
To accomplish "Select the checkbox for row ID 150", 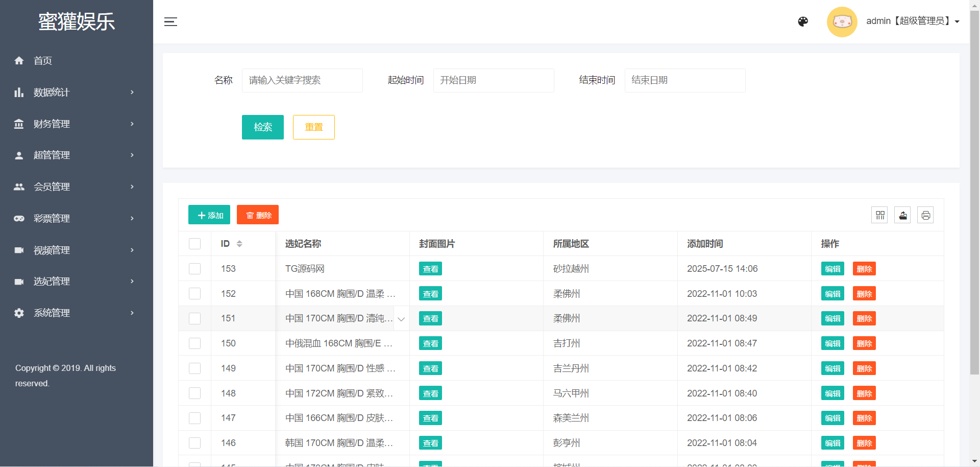I will (x=194, y=343).
